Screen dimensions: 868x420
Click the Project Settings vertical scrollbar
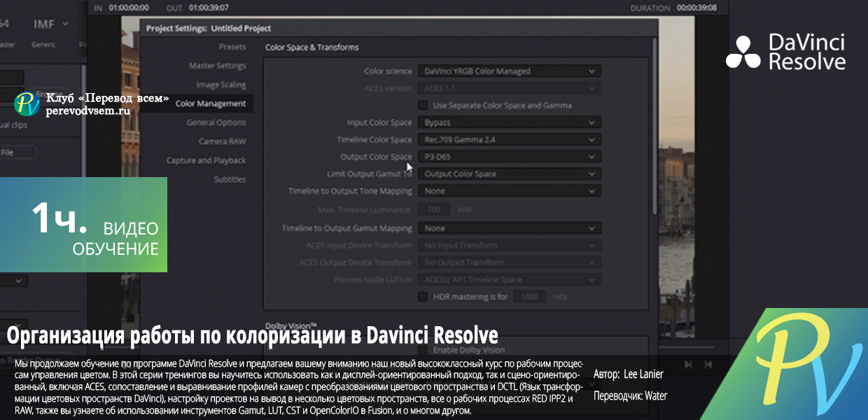click(x=654, y=125)
